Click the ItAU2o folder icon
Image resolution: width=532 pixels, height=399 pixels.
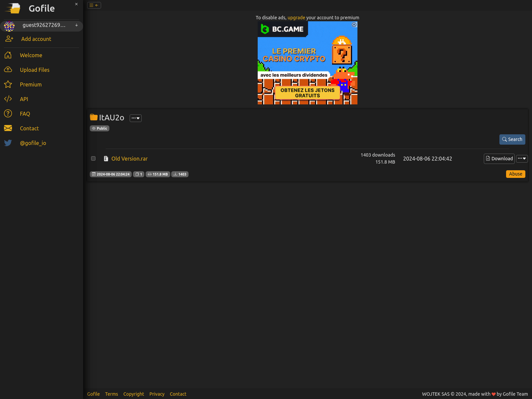point(94,117)
